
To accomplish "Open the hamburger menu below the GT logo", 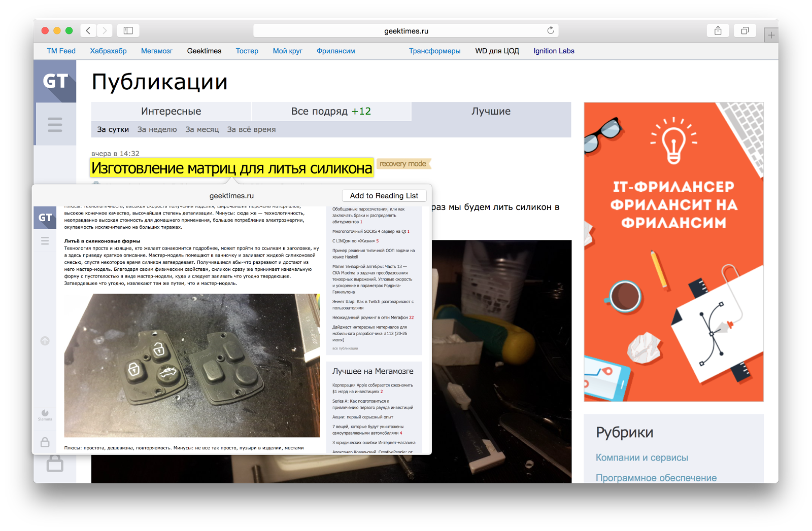I will pos(55,124).
